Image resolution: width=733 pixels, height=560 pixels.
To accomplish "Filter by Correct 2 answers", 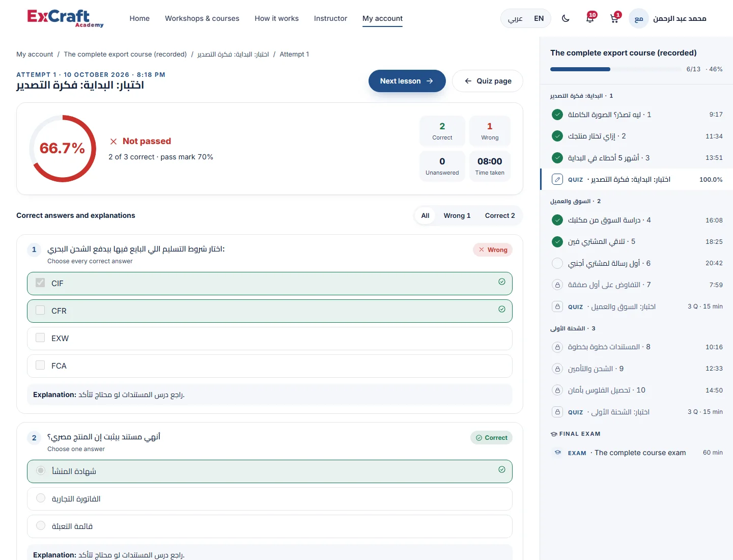I will [500, 216].
